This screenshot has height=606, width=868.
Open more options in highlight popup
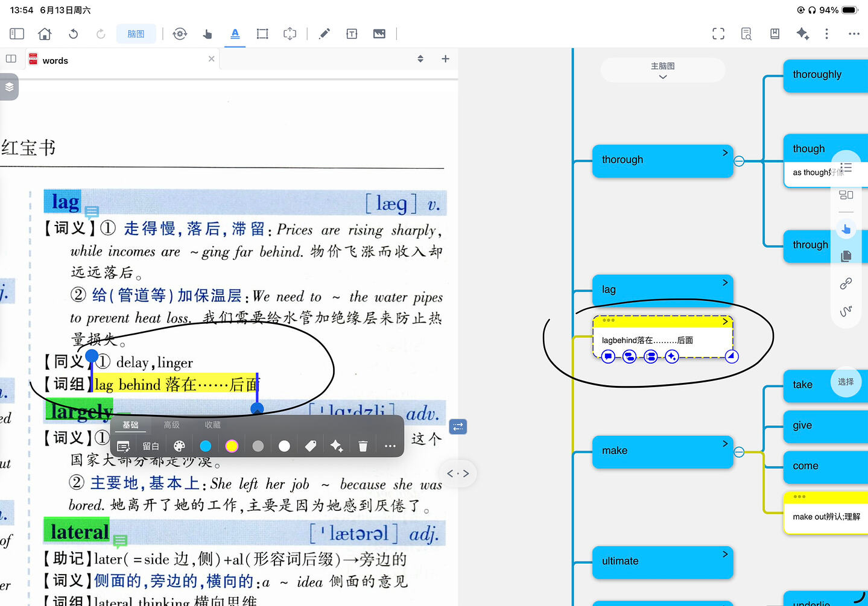click(x=390, y=446)
